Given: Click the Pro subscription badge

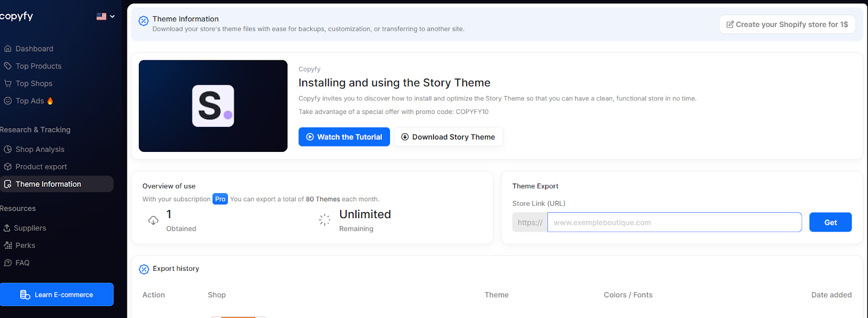Looking at the screenshot, I should [x=220, y=199].
